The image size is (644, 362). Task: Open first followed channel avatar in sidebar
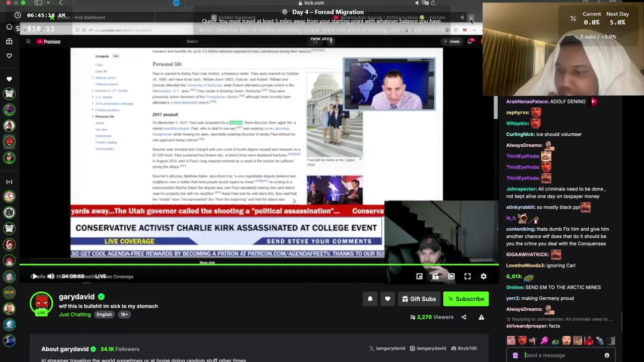coord(9,94)
